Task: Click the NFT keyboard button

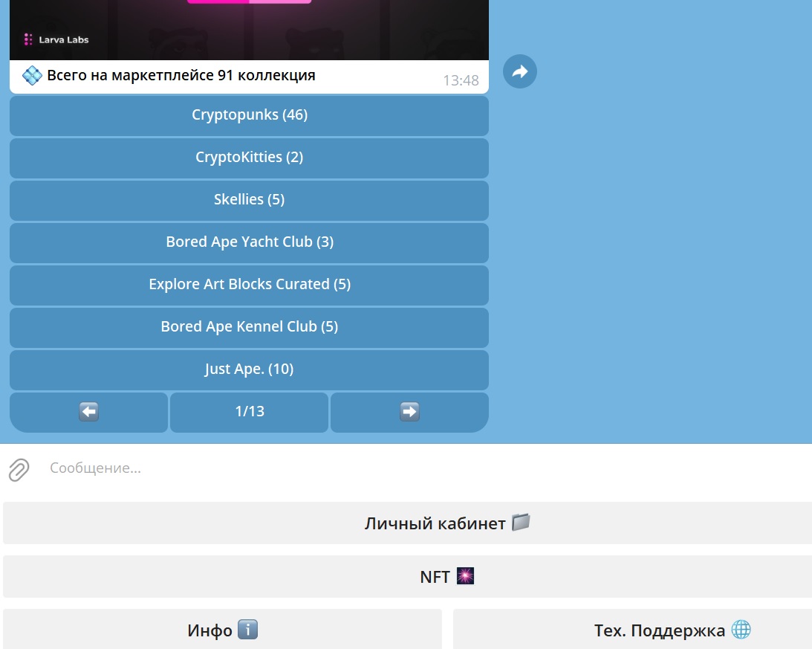Action: point(408,576)
